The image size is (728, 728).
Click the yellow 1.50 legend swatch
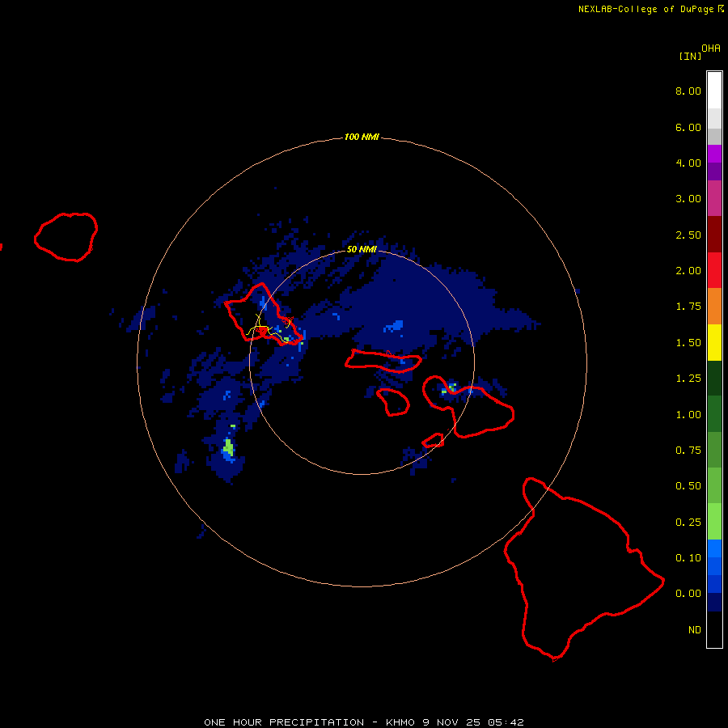[714, 342]
